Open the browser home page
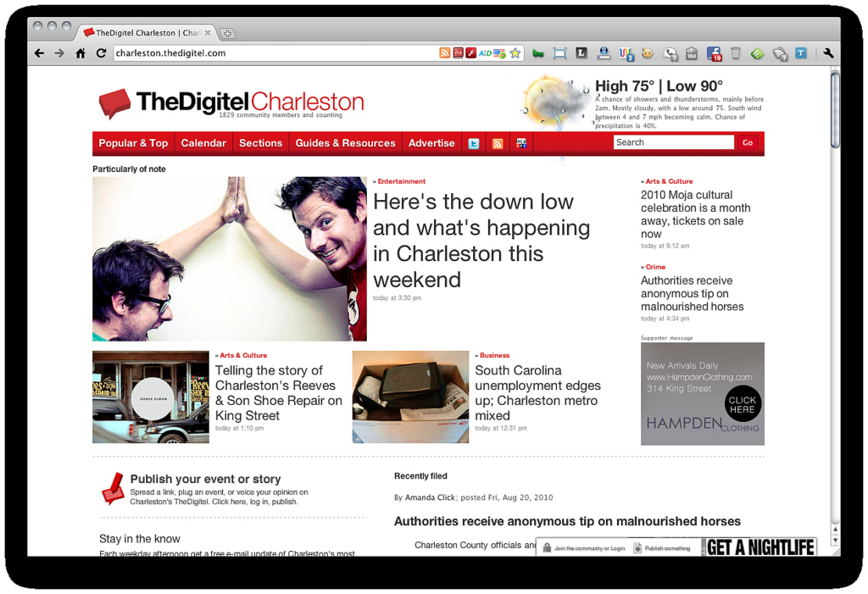The height and width of the screenshot is (594, 868). point(81,53)
